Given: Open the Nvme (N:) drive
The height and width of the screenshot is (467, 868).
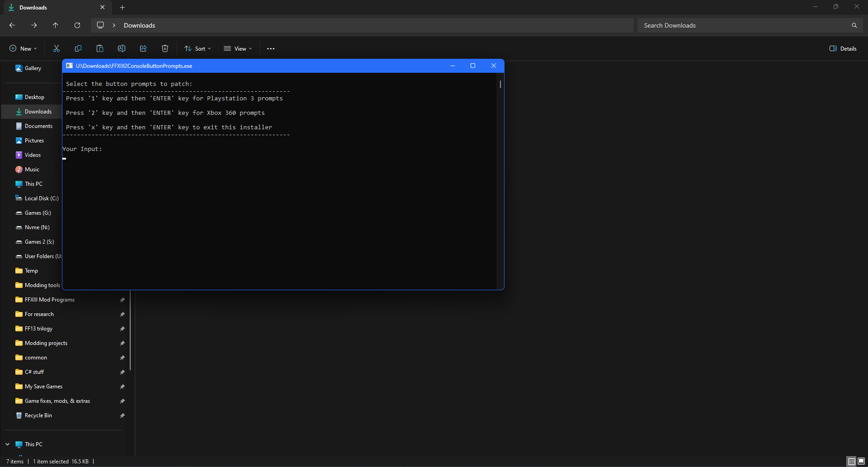Looking at the screenshot, I should 33,227.
